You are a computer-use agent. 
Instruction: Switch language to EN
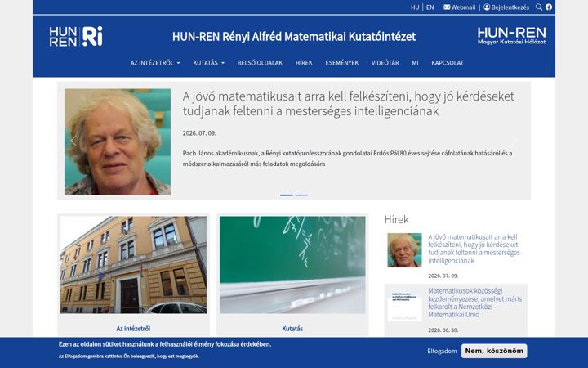click(x=430, y=7)
